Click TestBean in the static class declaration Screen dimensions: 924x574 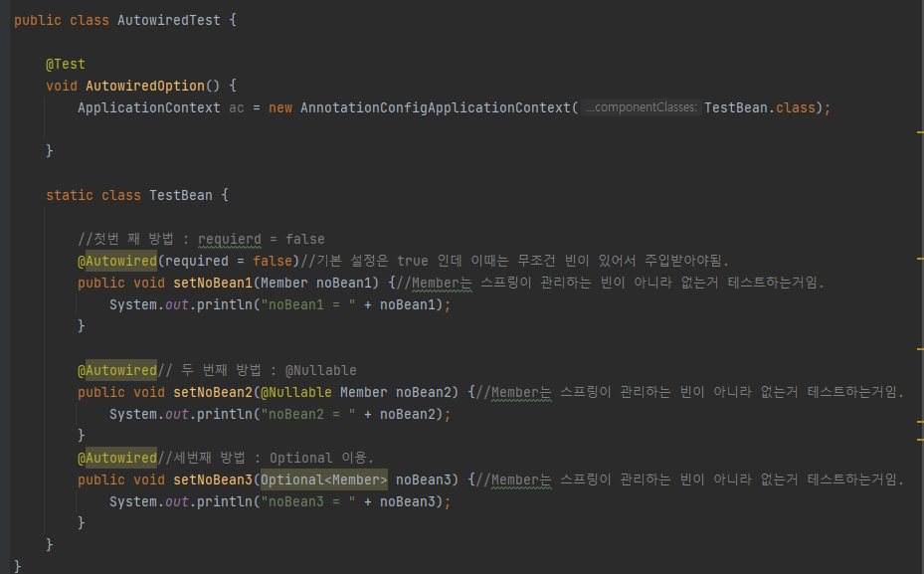coord(180,195)
